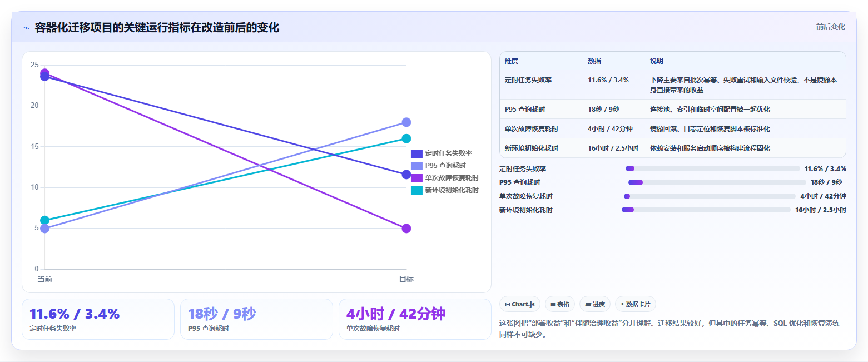Click 新环境初始化耗时 data point at 当前
This screenshot has height=362, width=868.
click(x=44, y=220)
